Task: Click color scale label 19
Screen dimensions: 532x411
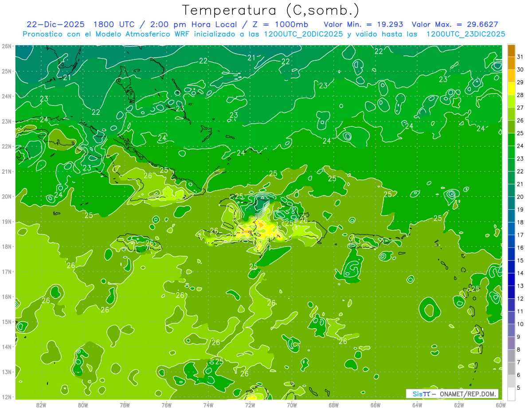Action: coord(520,209)
